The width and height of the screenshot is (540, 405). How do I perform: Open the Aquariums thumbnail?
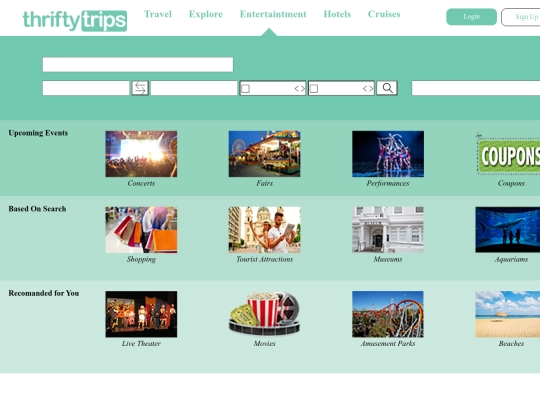(x=508, y=230)
